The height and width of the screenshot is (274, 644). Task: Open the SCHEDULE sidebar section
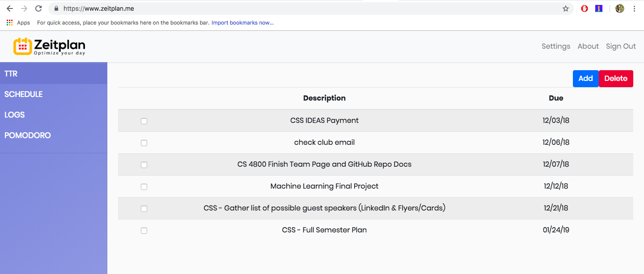[x=54, y=94]
